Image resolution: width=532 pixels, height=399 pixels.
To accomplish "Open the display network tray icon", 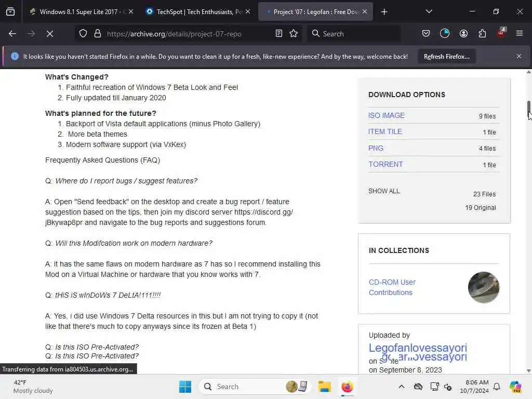I will 434,387.
